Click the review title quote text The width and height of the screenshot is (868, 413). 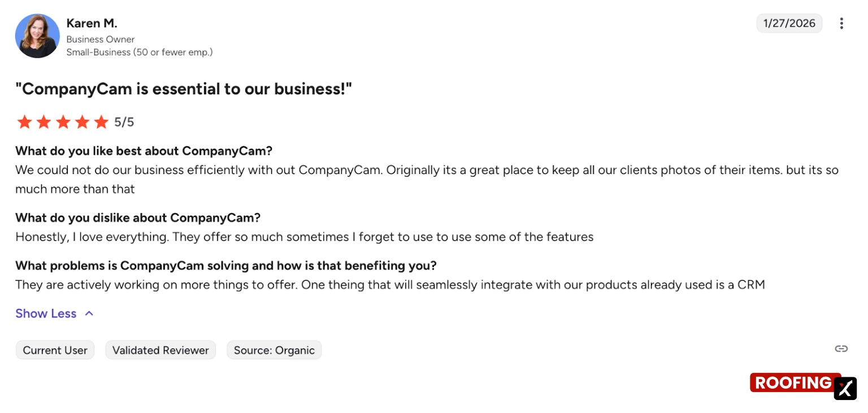(184, 89)
